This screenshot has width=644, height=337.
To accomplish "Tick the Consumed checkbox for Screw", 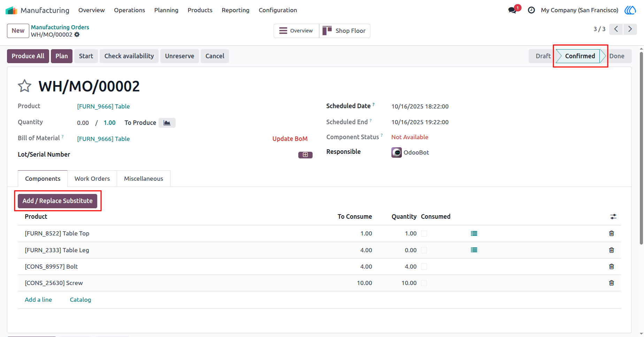I will coord(424,283).
